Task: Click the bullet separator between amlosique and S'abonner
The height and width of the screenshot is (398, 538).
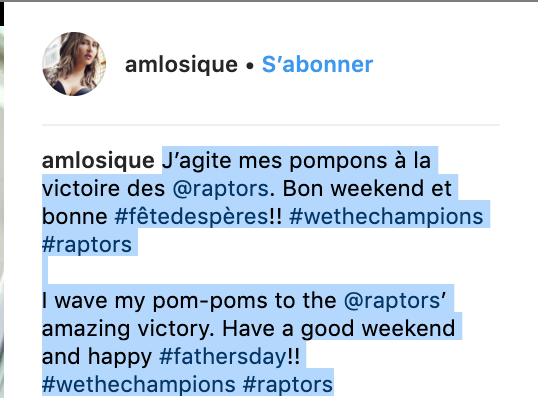Action: [250, 66]
